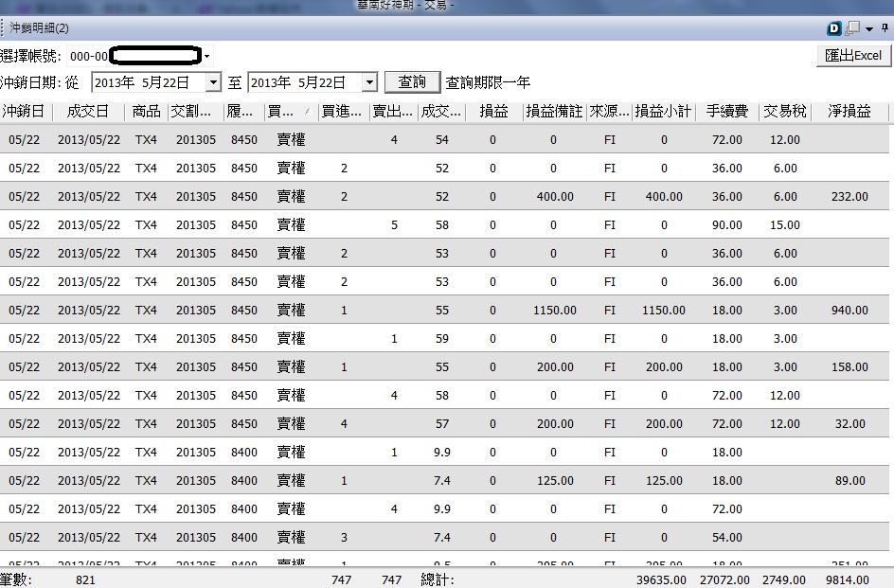Select the 沖銷明細(2) panel tab

(x=39, y=28)
